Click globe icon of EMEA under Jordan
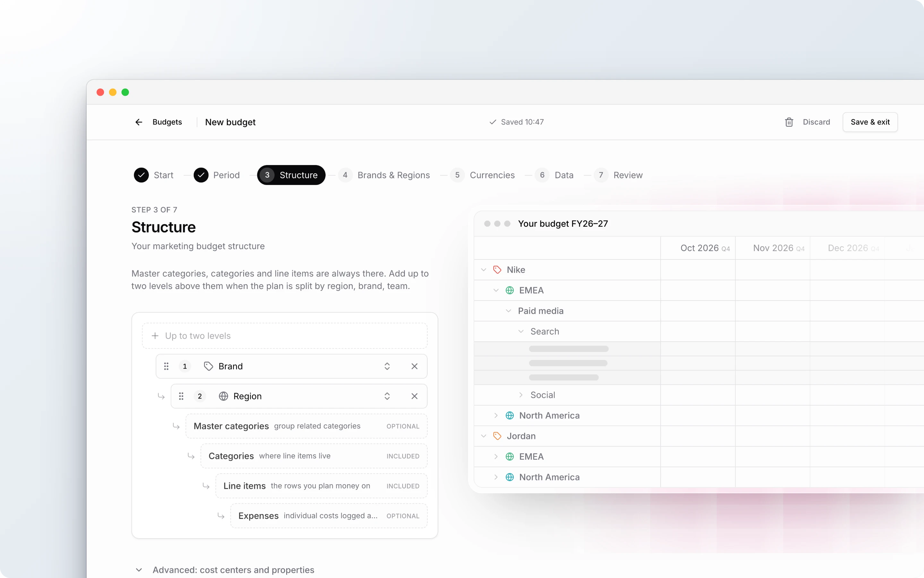 509,457
